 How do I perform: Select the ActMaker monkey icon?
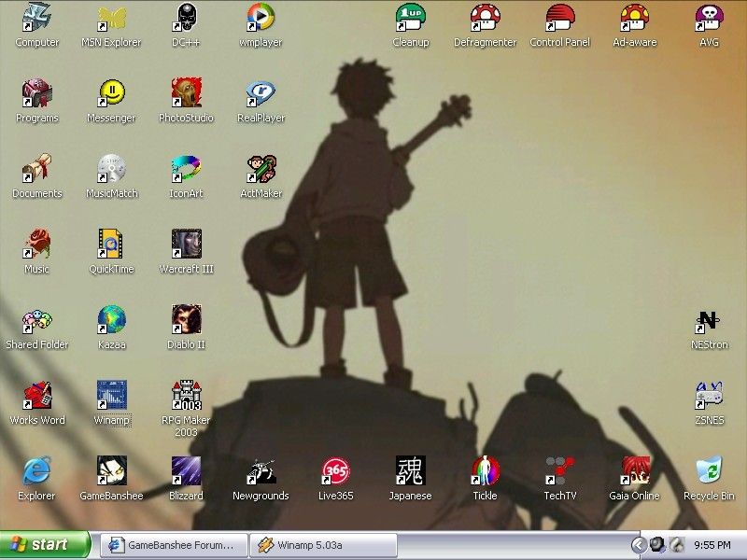click(x=261, y=168)
